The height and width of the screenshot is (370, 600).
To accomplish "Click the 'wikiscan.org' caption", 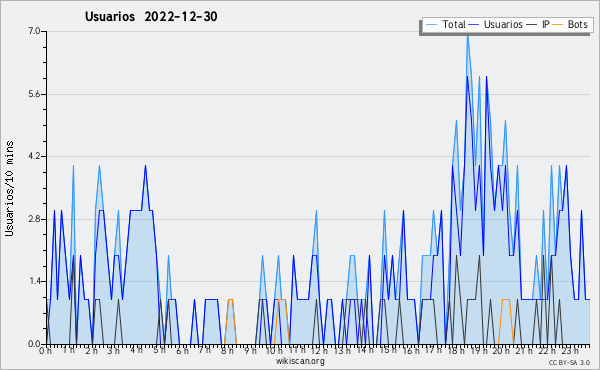I will (x=300, y=361).
